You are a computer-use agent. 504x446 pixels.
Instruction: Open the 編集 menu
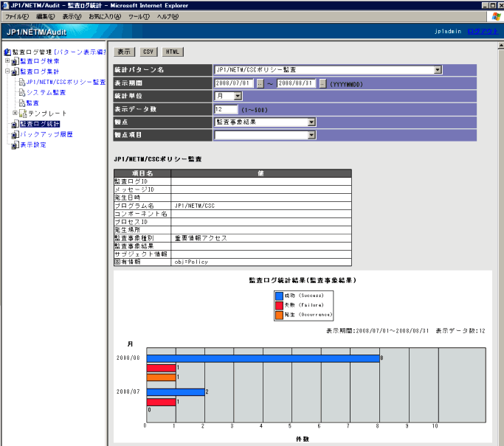pyautogui.click(x=45, y=16)
